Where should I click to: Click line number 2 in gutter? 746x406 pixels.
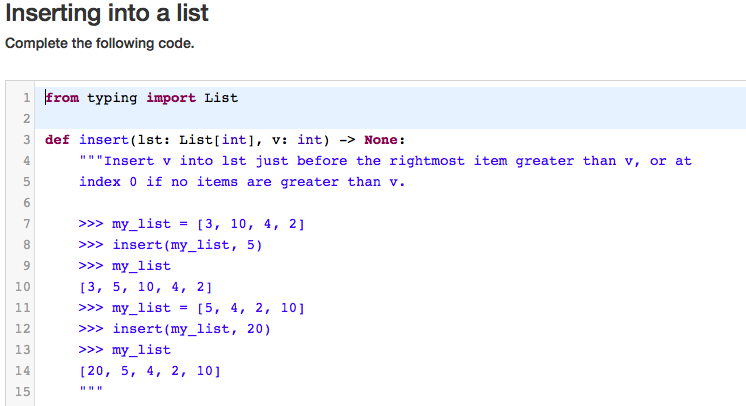tap(26, 119)
